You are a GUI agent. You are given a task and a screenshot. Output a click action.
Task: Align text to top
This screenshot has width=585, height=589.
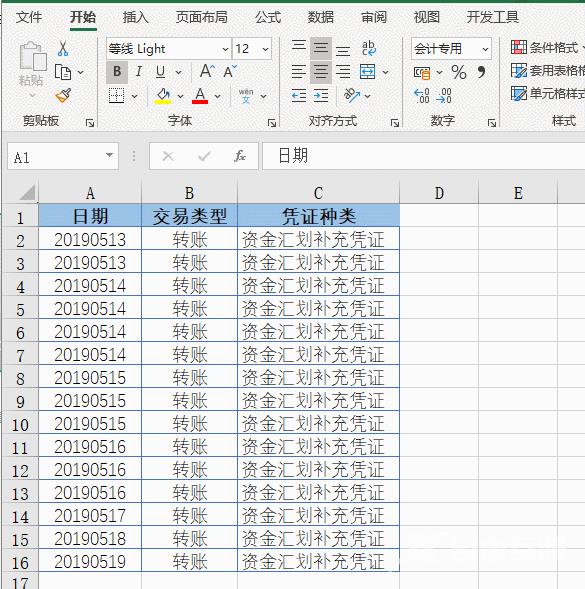tap(299, 46)
